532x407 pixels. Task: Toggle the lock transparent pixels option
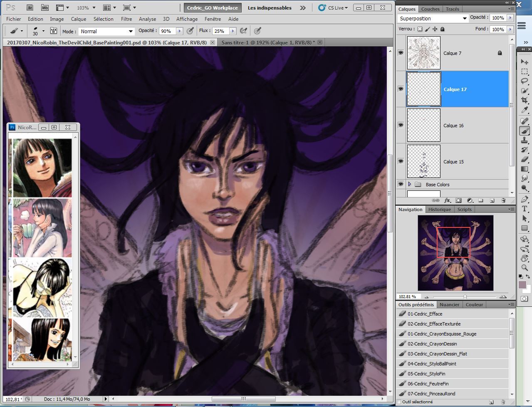420,29
